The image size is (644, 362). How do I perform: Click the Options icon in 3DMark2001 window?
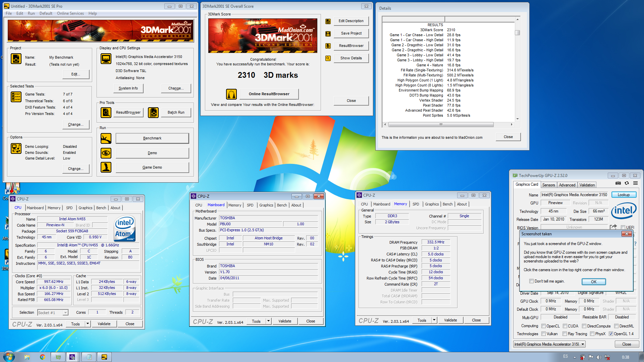[x=16, y=148]
